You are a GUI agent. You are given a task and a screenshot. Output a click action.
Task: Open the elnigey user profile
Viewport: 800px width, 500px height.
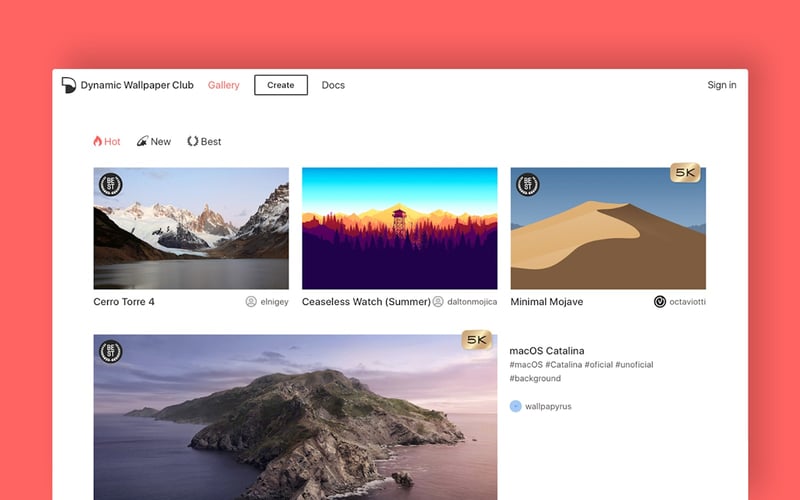pos(274,302)
